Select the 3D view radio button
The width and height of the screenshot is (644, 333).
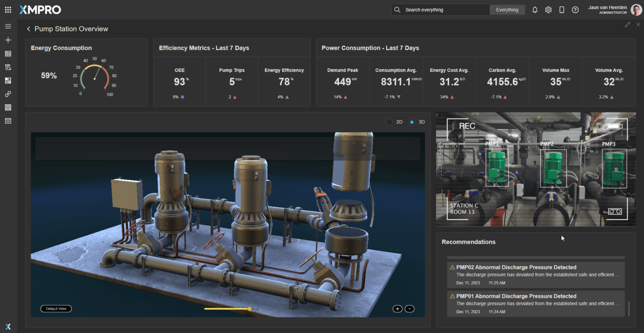click(412, 122)
